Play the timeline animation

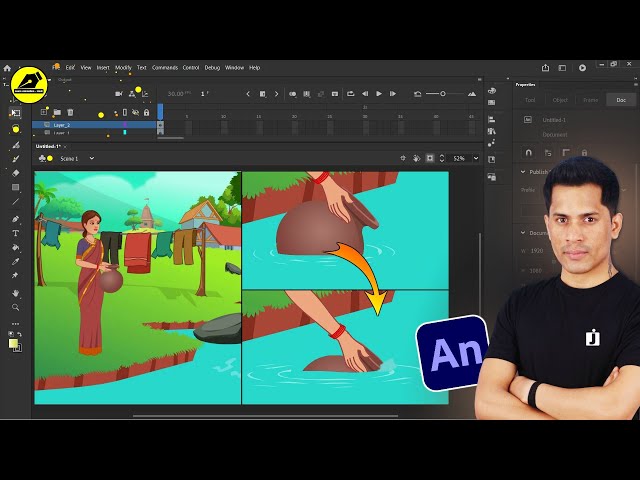[379, 94]
